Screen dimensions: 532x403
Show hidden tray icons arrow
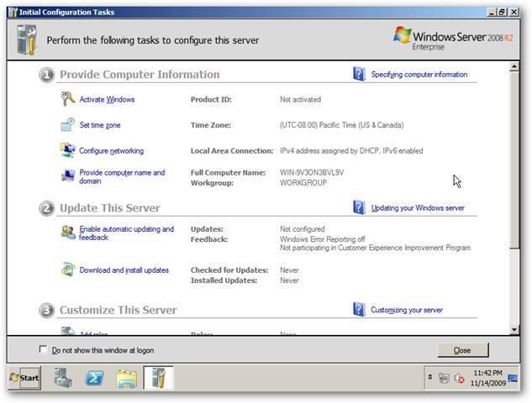429,377
